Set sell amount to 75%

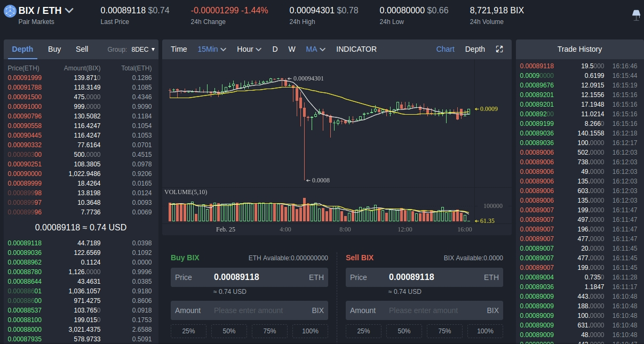tap(444, 331)
